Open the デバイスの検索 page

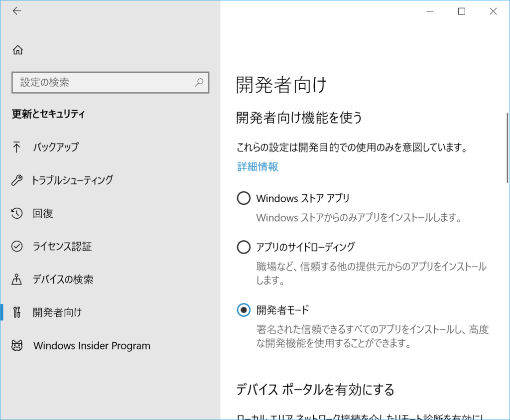click(x=110, y=279)
